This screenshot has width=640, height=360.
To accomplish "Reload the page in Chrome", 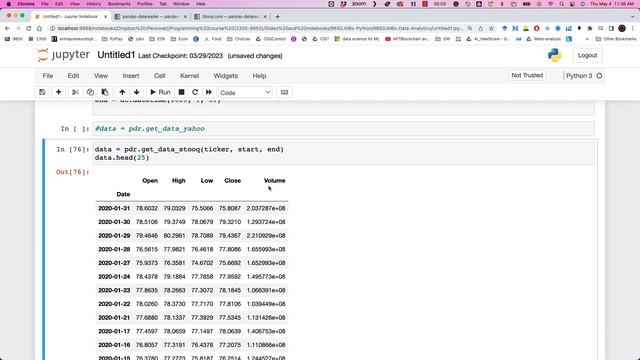I will click(29, 28).
